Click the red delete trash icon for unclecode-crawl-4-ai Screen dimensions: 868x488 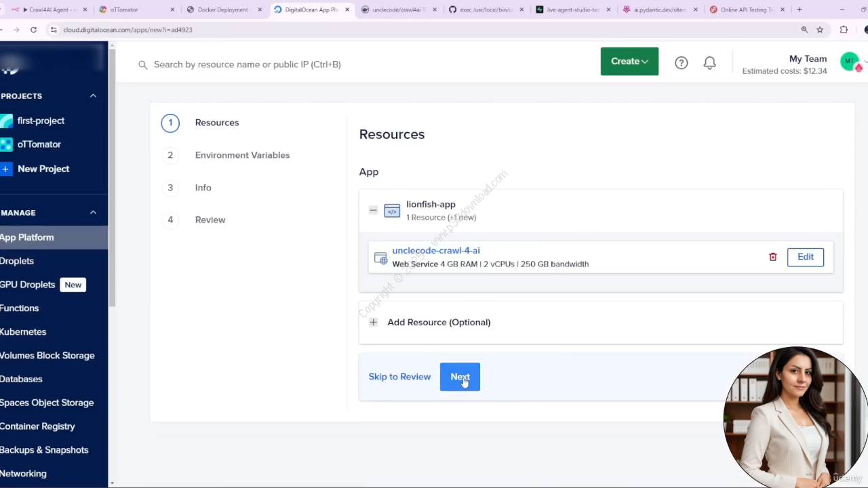pos(772,257)
